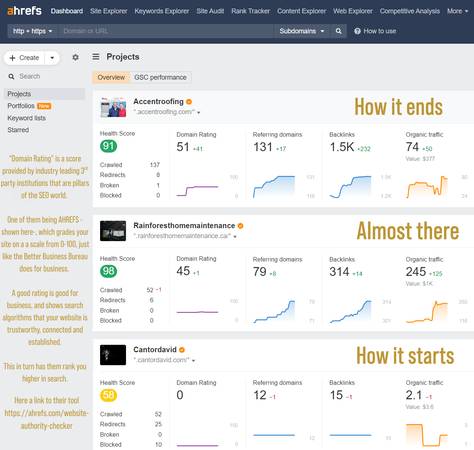Toggle the hamburger sidebar menu icon

point(96,57)
